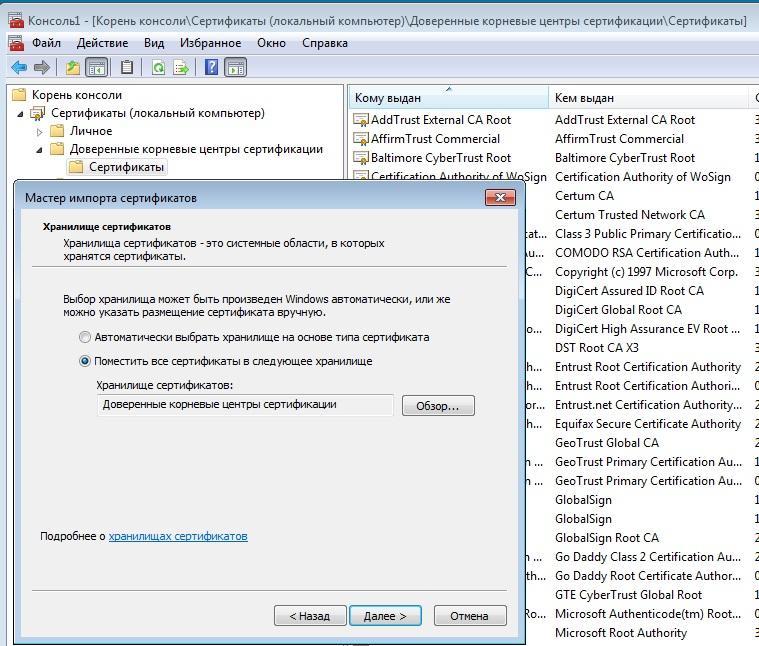Click DigiCert Assured ID Root CA entry
Screen dimensions: 759x646
coord(629,291)
